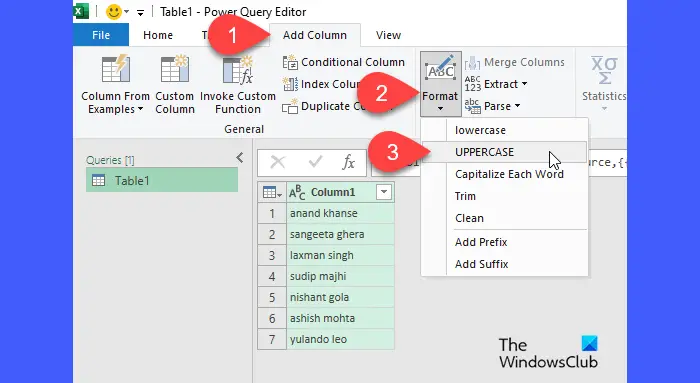Click the Index Column icon
Screen dimensions: 700x383
click(x=290, y=84)
